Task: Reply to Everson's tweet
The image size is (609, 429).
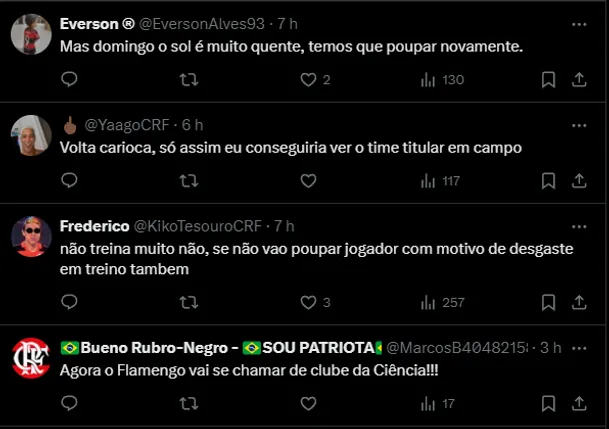Action: (x=69, y=79)
